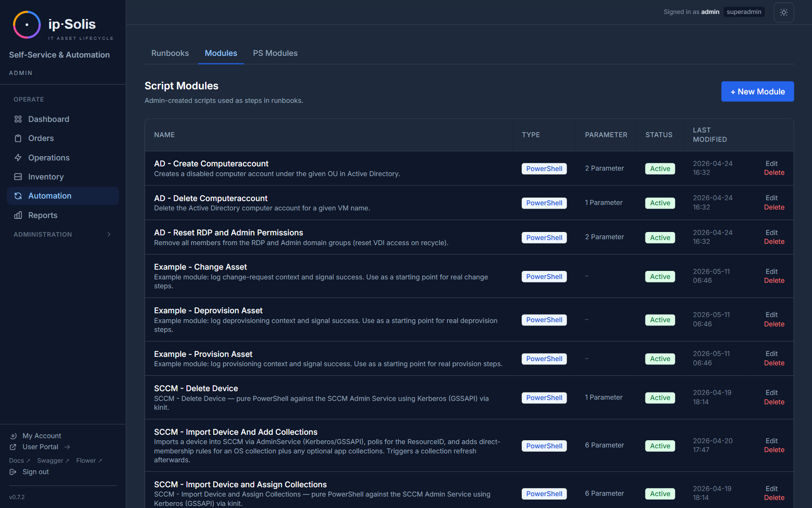Viewport: 812px width, 508px height.
Task: Delete AD - Delete Computeraccount module
Action: [x=774, y=207]
